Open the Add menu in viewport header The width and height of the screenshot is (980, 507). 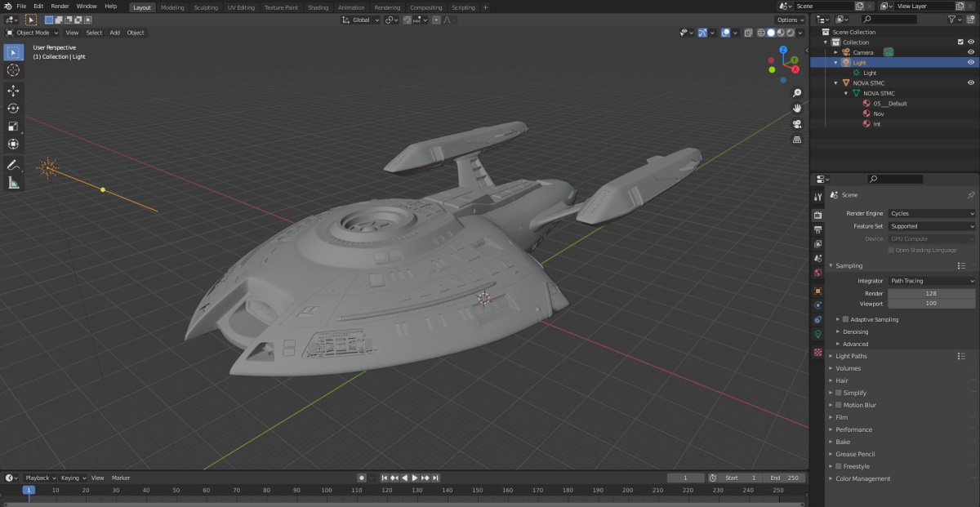[114, 33]
